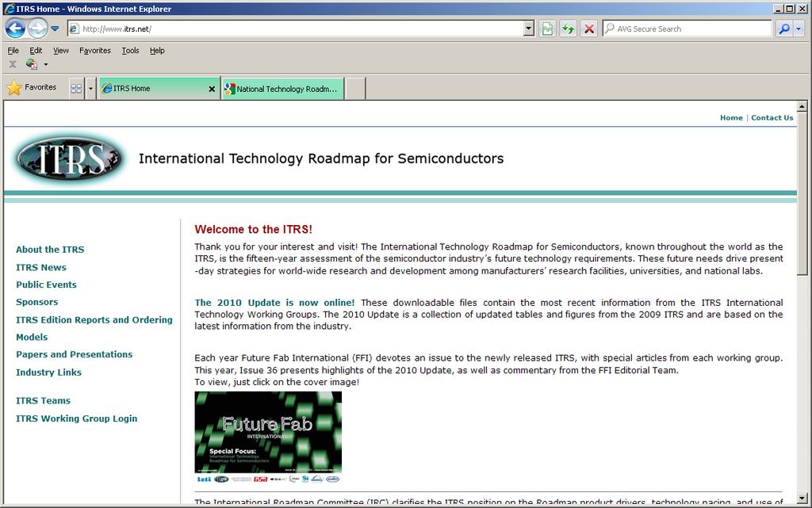Click the sponsor logos strip below the cover
Viewport: 812px width, 508px height.
click(x=268, y=479)
